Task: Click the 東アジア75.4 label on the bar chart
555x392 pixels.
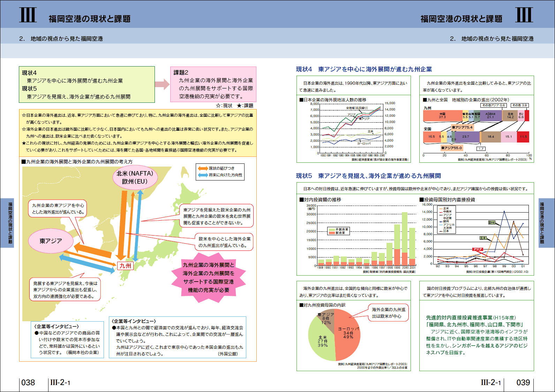Action: tap(462, 127)
